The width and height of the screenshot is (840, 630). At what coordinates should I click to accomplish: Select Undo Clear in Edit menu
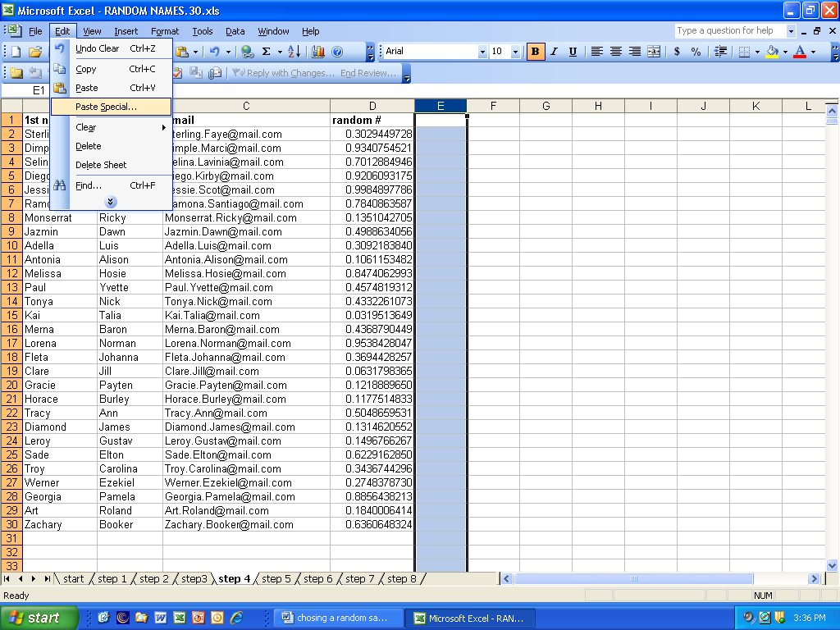click(x=111, y=48)
